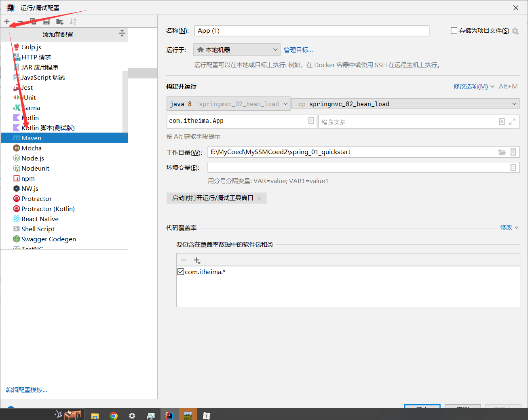Click the configuration name field
528x420 pixels.
point(312,31)
